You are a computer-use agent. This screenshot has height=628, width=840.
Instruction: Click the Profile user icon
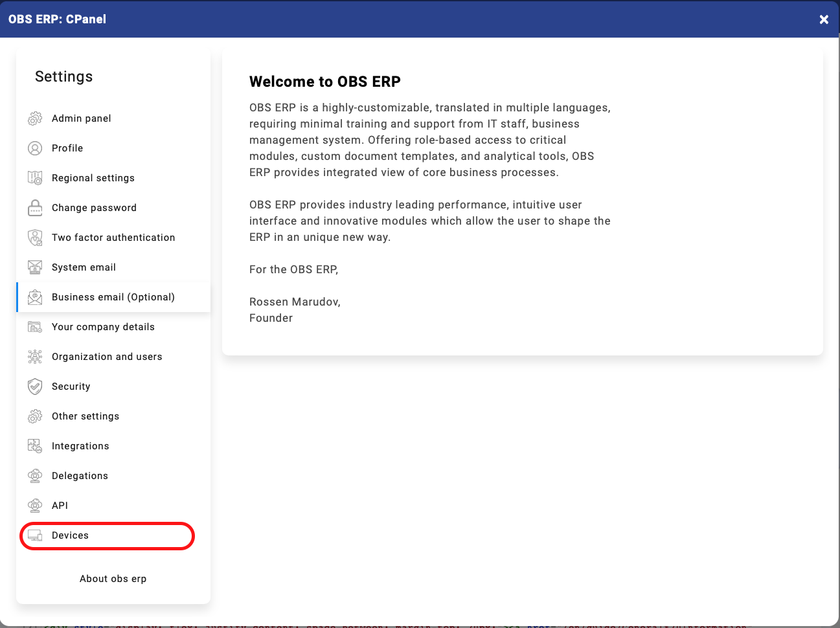pos(35,148)
